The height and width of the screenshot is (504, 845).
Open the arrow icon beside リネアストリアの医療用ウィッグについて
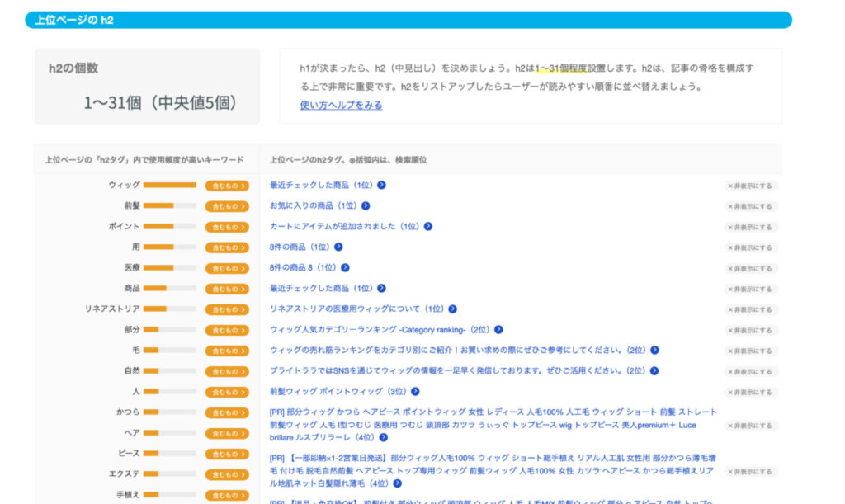(x=453, y=309)
